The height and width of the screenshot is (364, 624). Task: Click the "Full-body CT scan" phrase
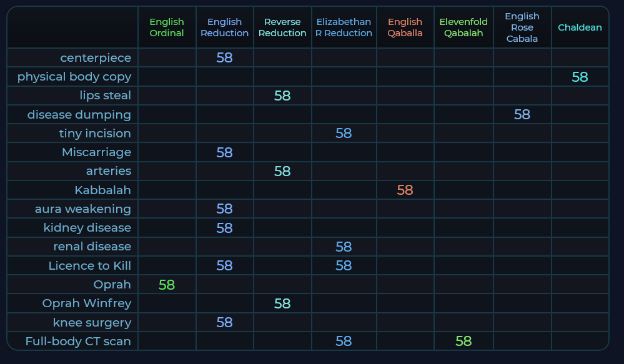(x=78, y=342)
